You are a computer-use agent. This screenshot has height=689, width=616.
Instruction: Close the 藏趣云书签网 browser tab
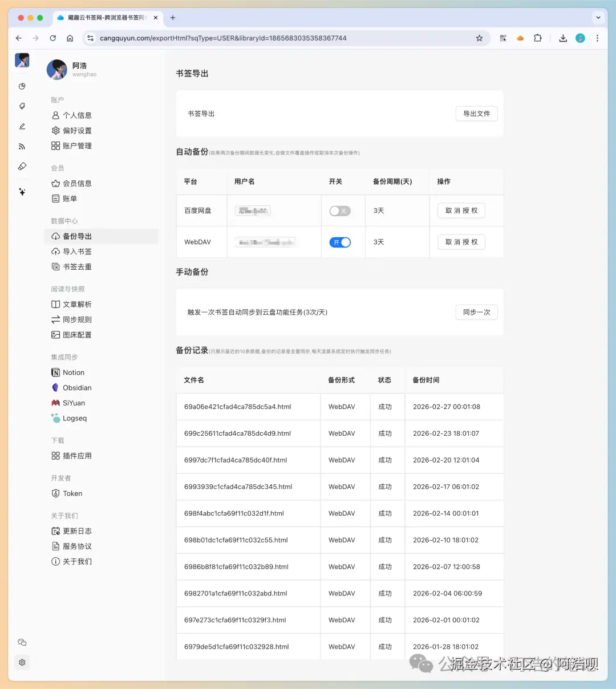point(156,18)
